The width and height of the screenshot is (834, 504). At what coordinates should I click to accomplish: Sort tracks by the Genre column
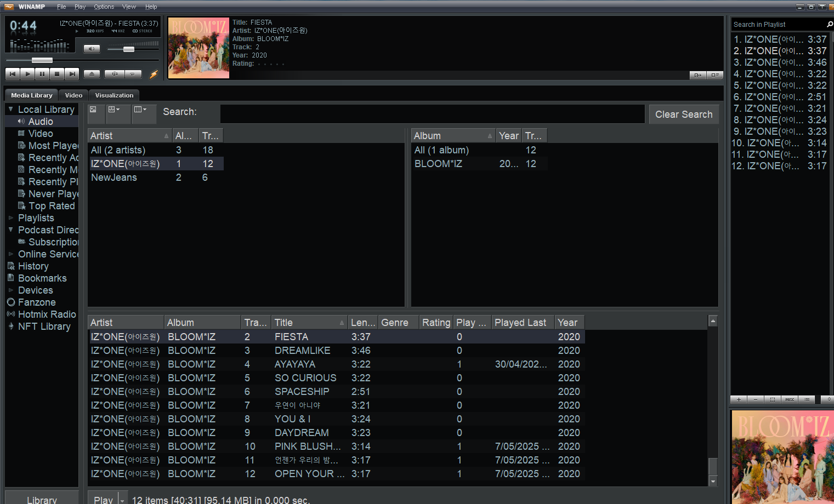tap(398, 323)
